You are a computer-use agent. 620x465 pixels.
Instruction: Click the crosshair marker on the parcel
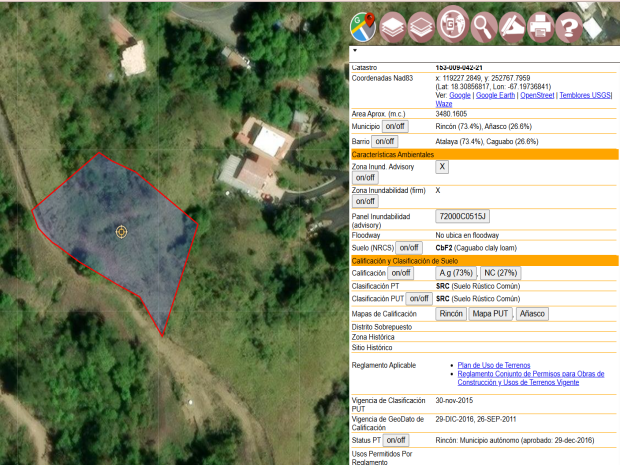[122, 232]
